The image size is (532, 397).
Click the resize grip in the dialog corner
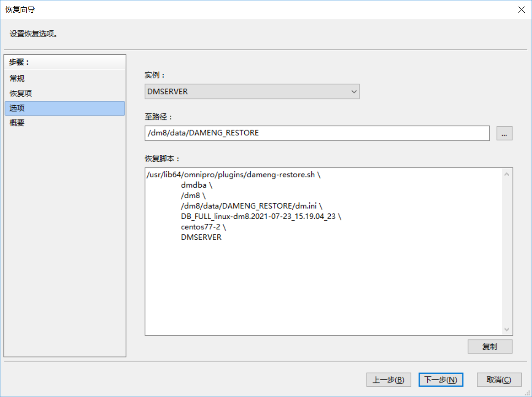pyautogui.click(x=527, y=393)
